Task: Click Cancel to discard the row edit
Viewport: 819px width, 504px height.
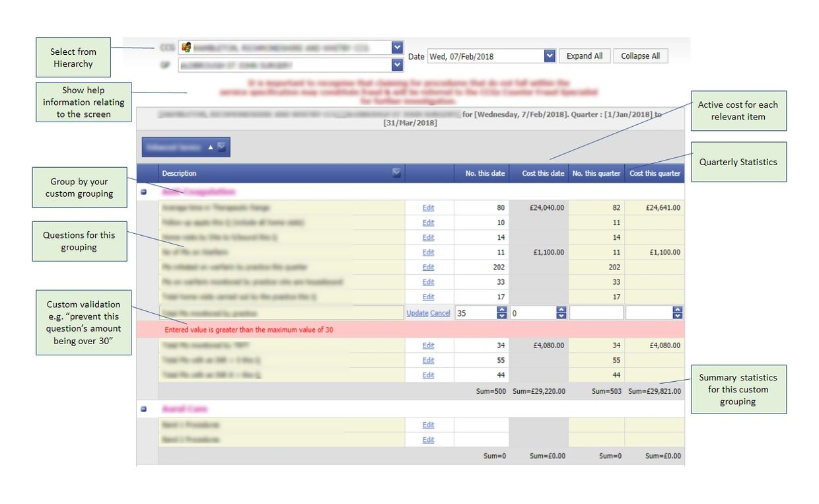Action: [439, 312]
